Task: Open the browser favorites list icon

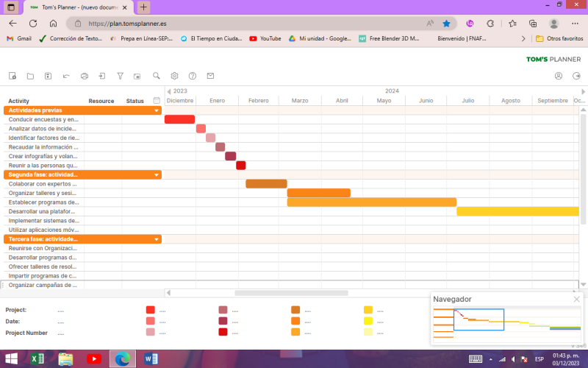Action: point(512,24)
